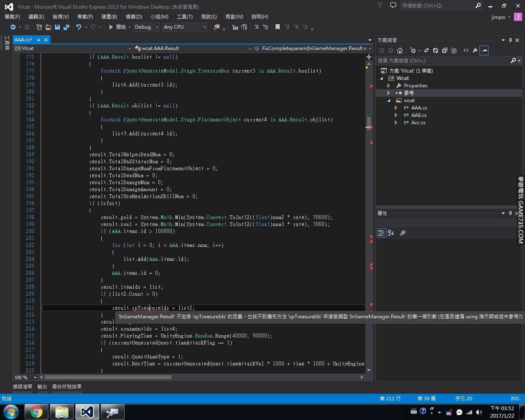Viewport: 525px width, 420px height.
Task: Open Properties wrench icon in Solution Explorer toolbar
Action: click(x=475, y=50)
